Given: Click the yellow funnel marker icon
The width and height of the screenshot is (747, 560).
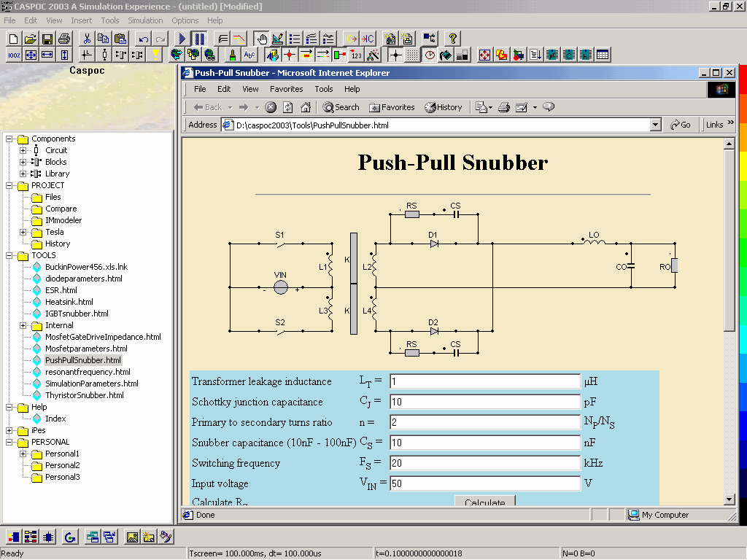Looking at the screenshot, I should [155, 55].
